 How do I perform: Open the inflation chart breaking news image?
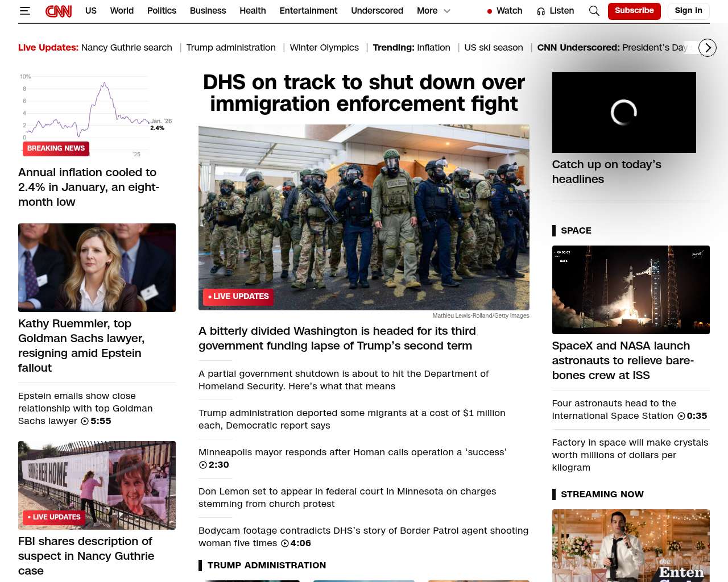tap(97, 115)
